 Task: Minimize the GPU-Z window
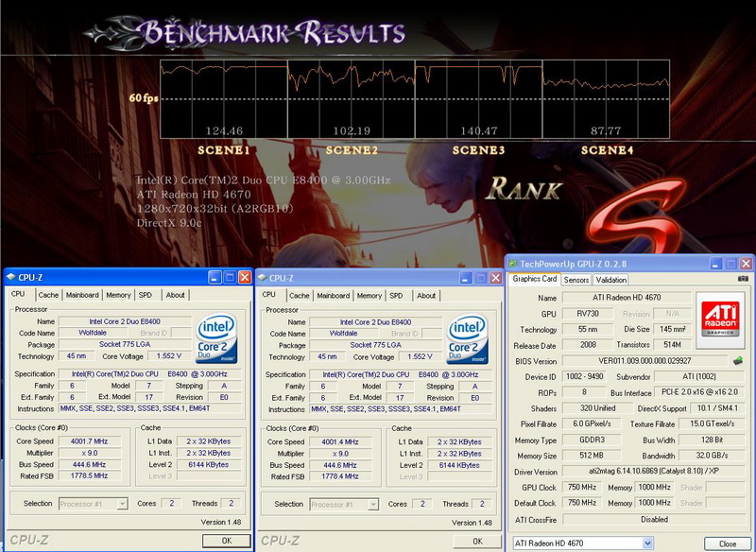[716, 264]
